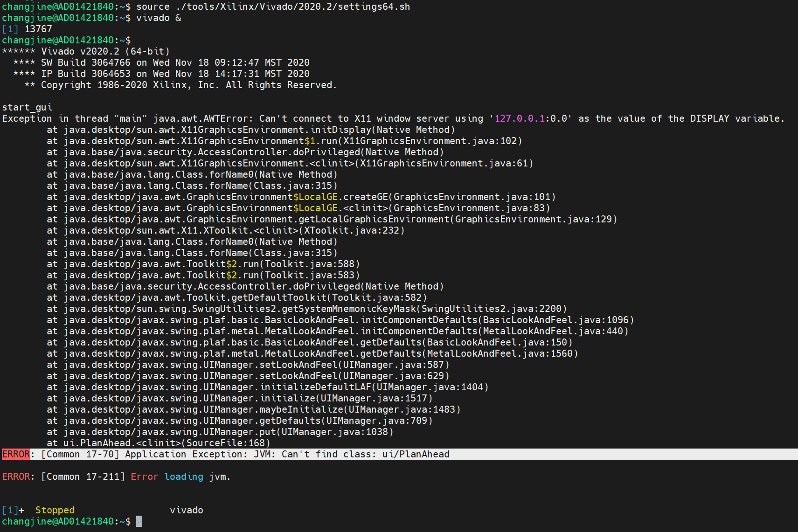Click the highlighted '[Common 17-70]' error line
798x532 pixels.
tap(399, 454)
